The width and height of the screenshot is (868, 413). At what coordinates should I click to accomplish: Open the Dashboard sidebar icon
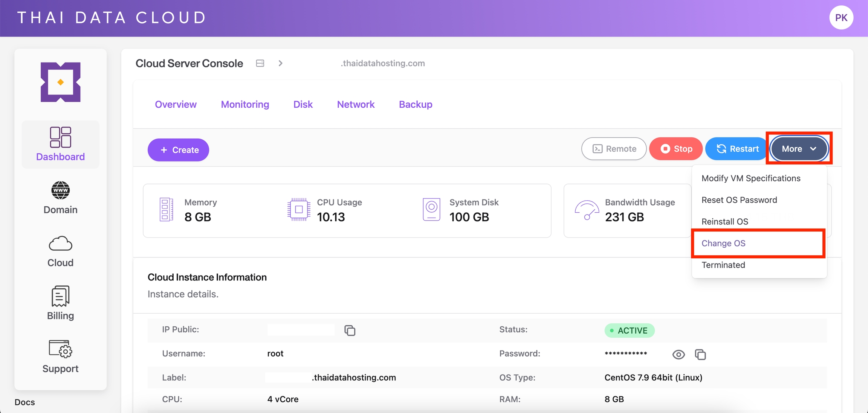[60, 137]
